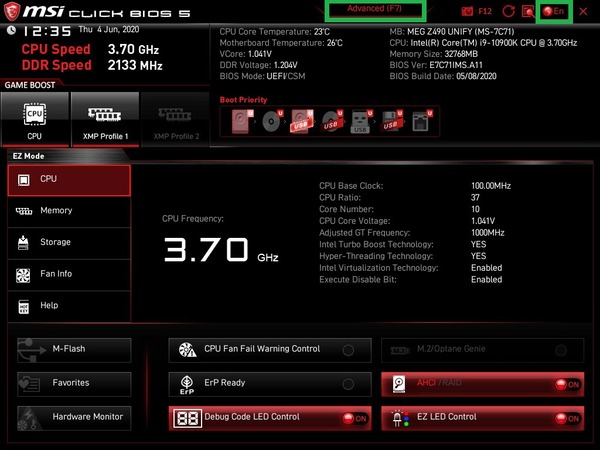Click the EZ Mode label
The height and width of the screenshot is (450, 600).
(28, 156)
